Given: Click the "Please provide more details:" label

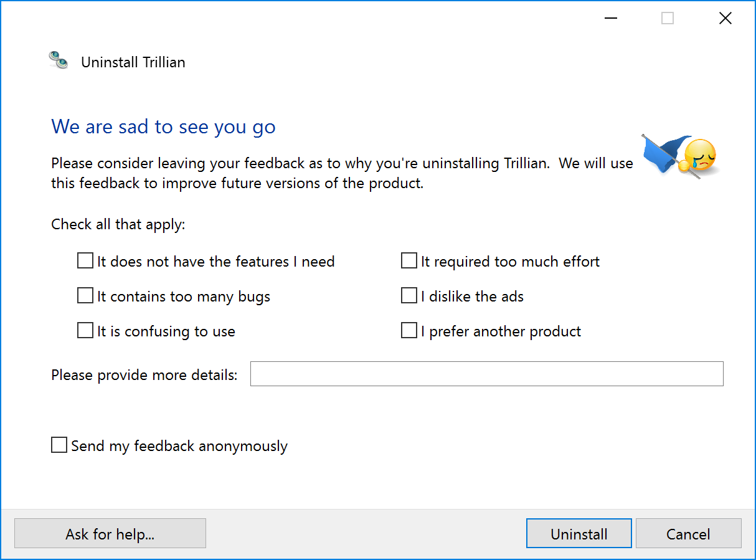Looking at the screenshot, I should point(144,375).
